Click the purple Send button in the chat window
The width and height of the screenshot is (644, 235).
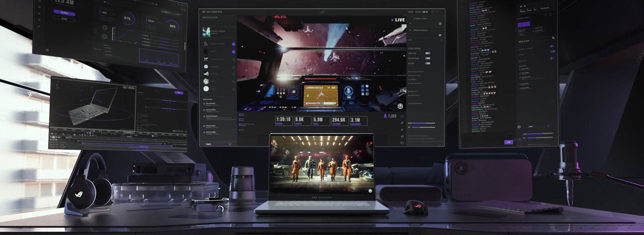tap(508, 142)
